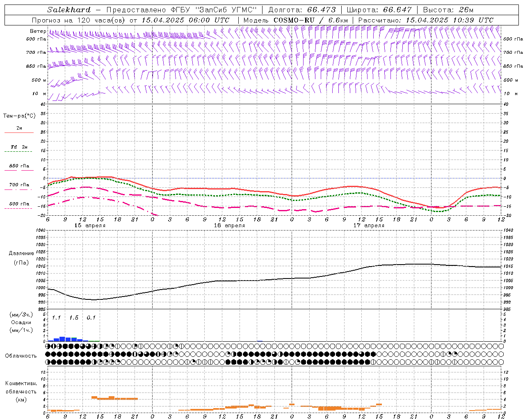Image resolution: width=525 pixels, height=420 pixels.
Task: Click the 17 апреля date label
Action: click(x=369, y=226)
